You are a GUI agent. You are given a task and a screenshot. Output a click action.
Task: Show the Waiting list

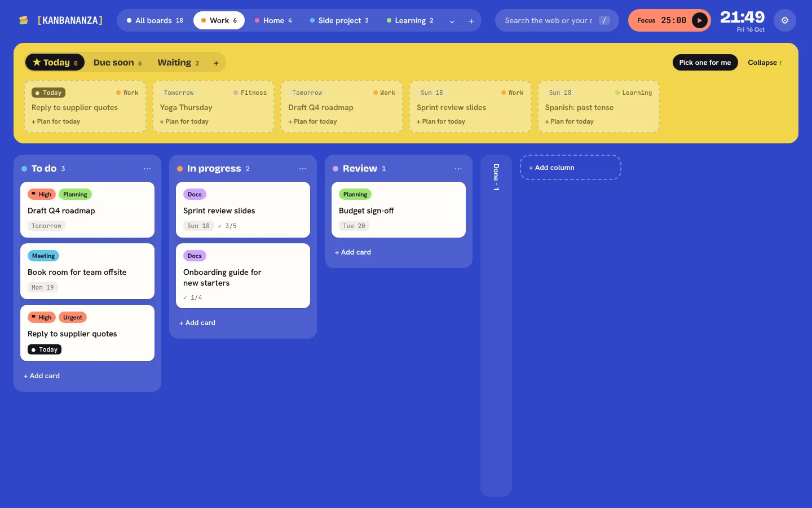[178, 63]
